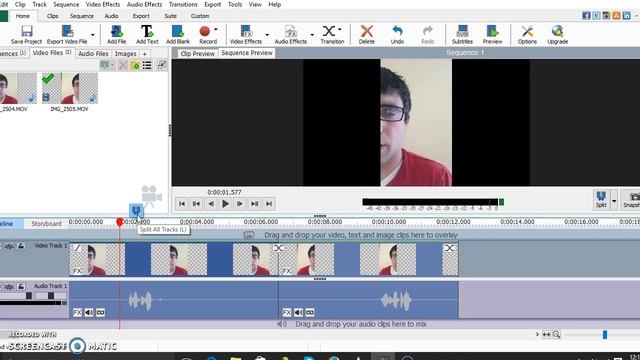Viewport: 640px width, 360px height.
Task: Switch to the Clip Preview tab
Action: [198, 53]
